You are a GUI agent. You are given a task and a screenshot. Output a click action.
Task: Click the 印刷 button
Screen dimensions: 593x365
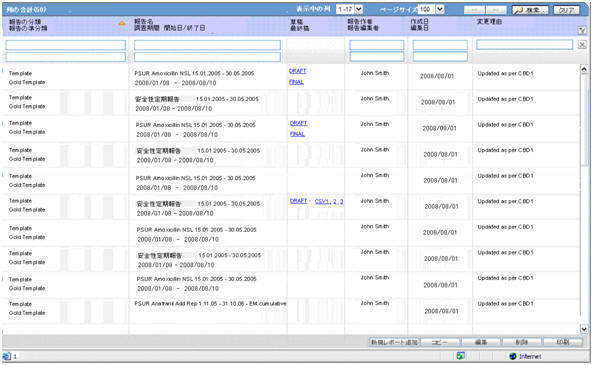point(563,342)
